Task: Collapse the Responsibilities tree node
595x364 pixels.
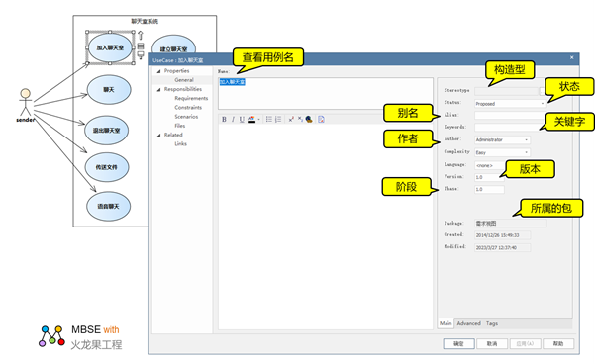Action: coord(159,89)
